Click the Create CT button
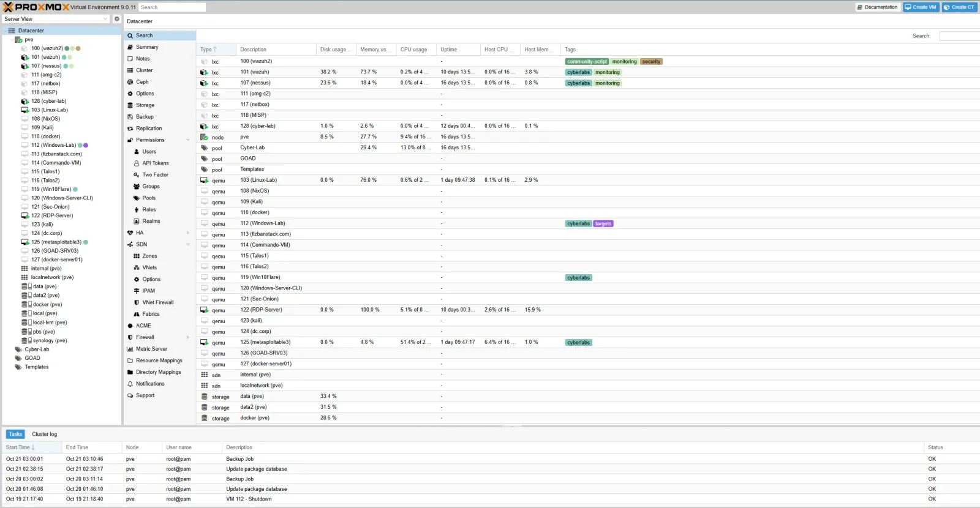 click(959, 7)
